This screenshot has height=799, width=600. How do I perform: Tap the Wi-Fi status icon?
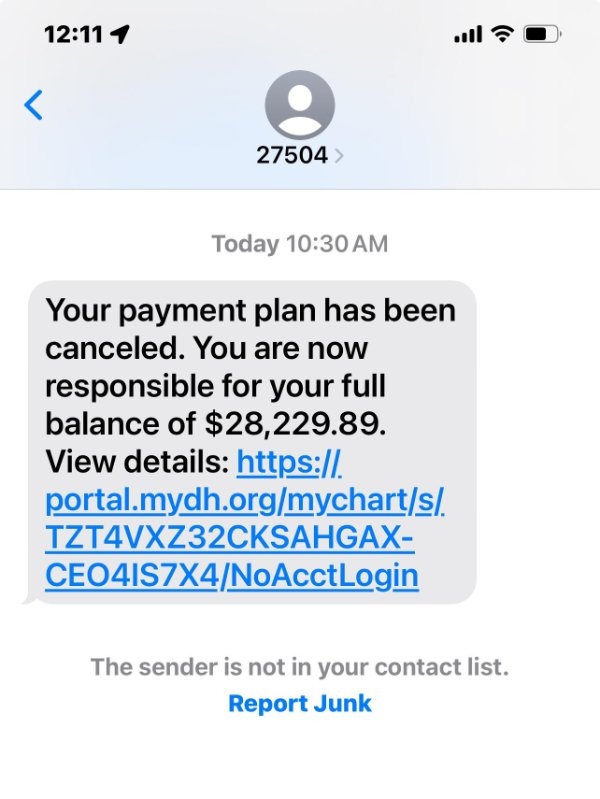pyautogui.click(x=502, y=34)
